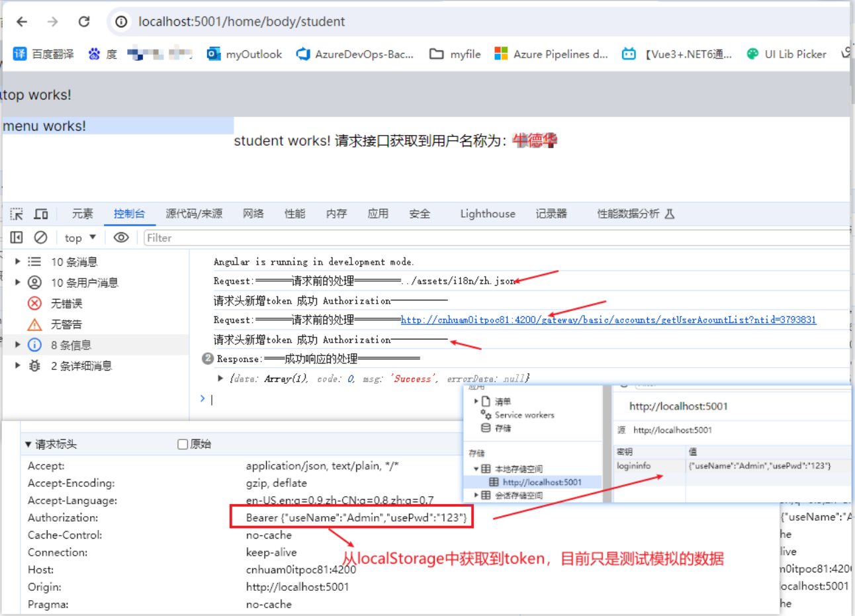The height and width of the screenshot is (616, 855).
Task: Click the live expression eye icon
Action: [121, 238]
